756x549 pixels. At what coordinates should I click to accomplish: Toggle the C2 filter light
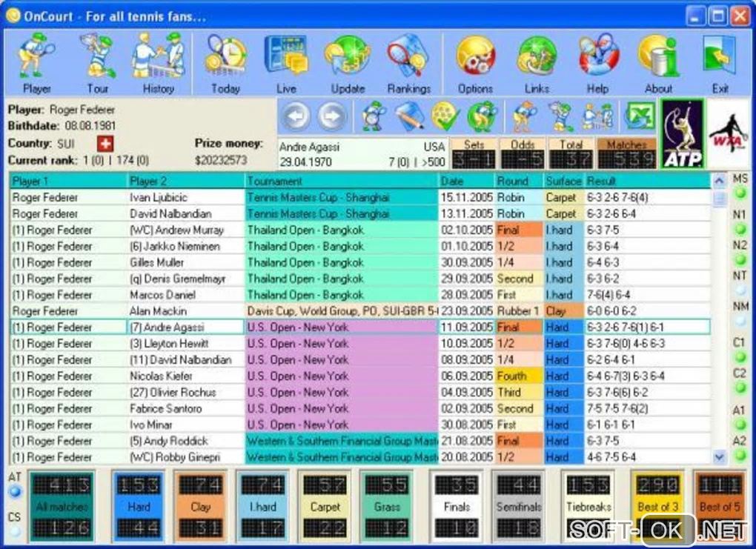tap(740, 388)
